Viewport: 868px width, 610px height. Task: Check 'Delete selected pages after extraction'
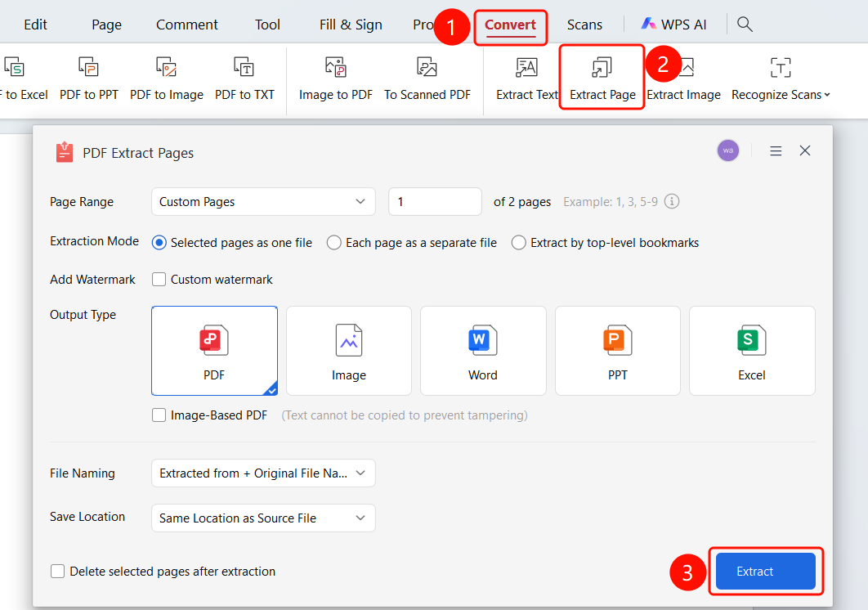click(57, 572)
